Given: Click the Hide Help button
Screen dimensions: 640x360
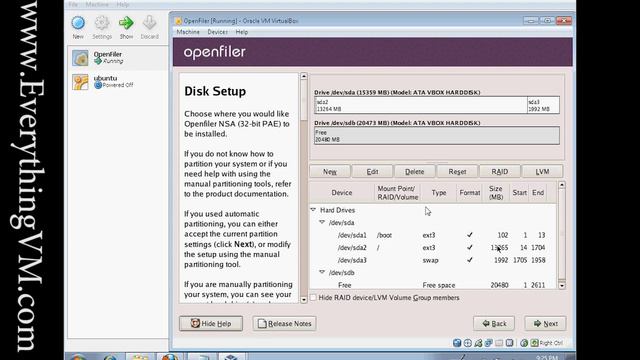Looking at the screenshot, I should 211,323.
